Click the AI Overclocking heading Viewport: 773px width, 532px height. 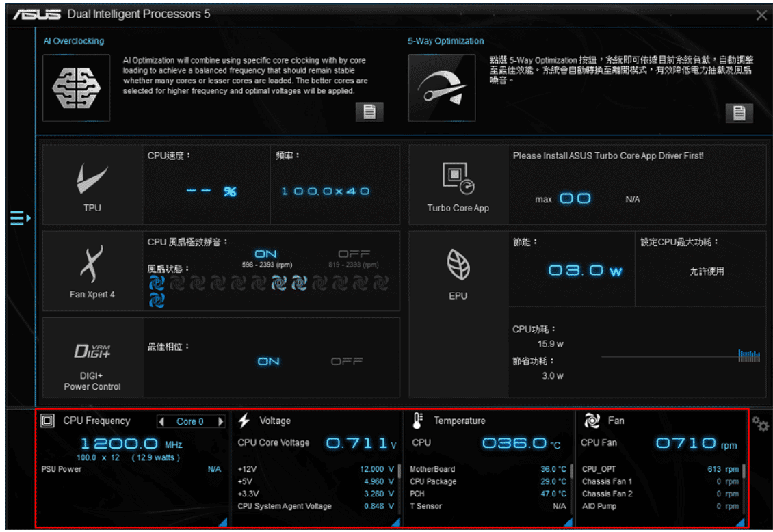[x=74, y=41]
